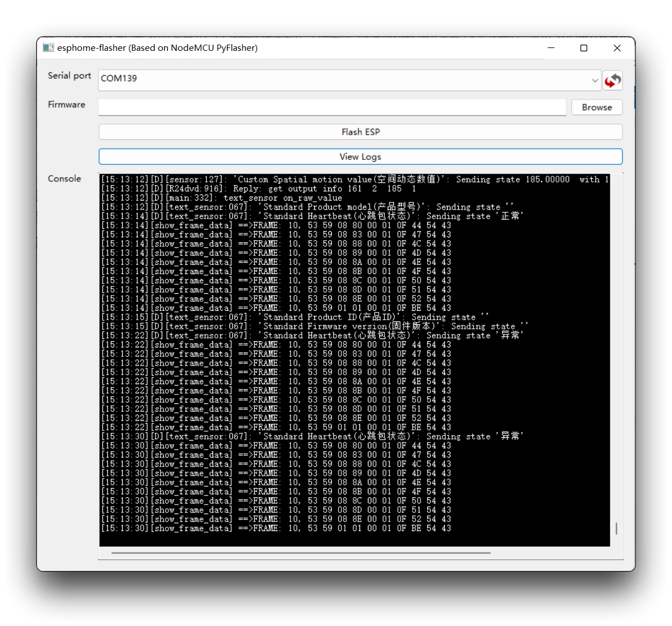This screenshot has height=626, width=672.
Task: Click 'Standard Product model' log line
Action: [x=307, y=207]
